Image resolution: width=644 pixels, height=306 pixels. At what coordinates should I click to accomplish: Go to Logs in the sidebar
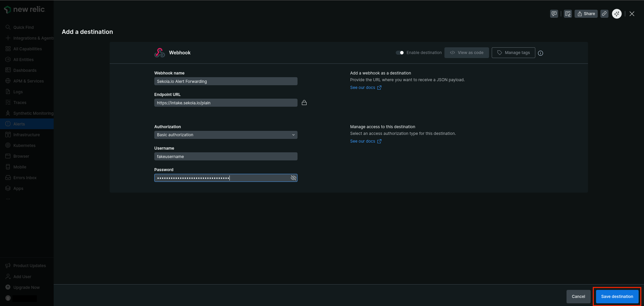click(18, 92)
